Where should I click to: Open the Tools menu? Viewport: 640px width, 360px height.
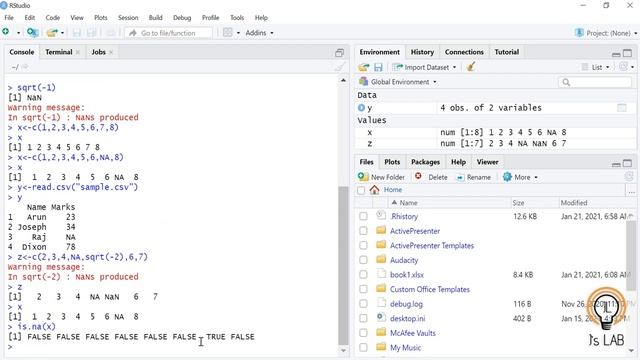pyautogui.click(x=237, y=18)
